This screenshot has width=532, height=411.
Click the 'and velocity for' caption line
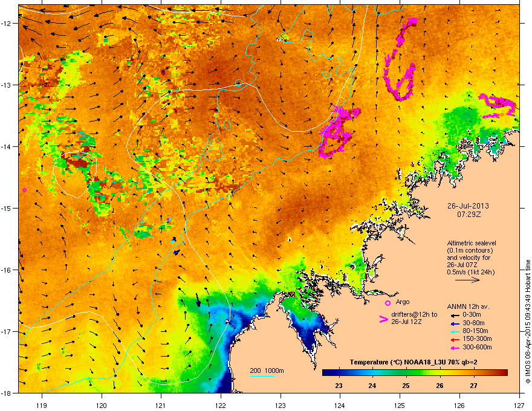pos(469,257)
